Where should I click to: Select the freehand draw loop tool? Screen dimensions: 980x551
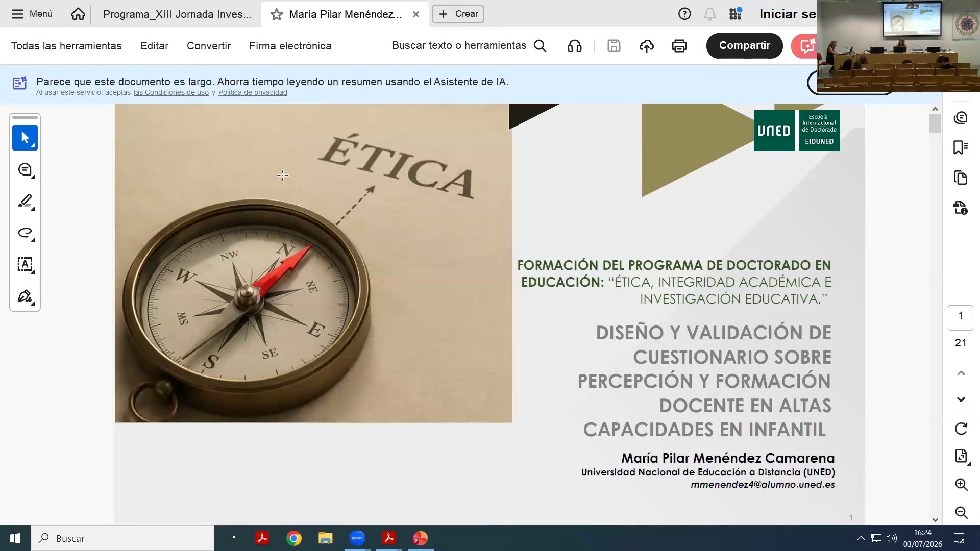coord(25,233)
